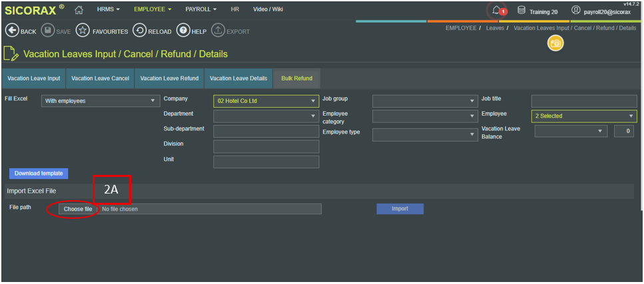Select the Bulk Refund tab
644x284 pixels.
pos(296,78)
